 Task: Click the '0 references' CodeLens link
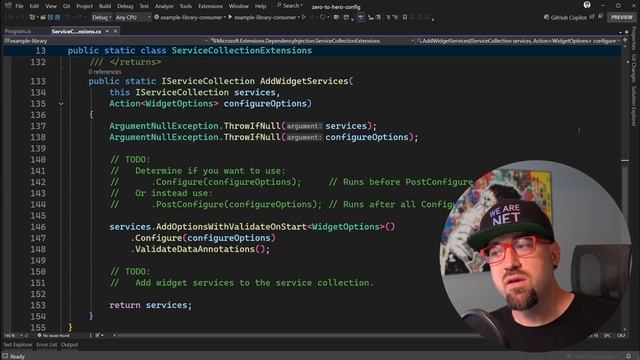(105, 72)
